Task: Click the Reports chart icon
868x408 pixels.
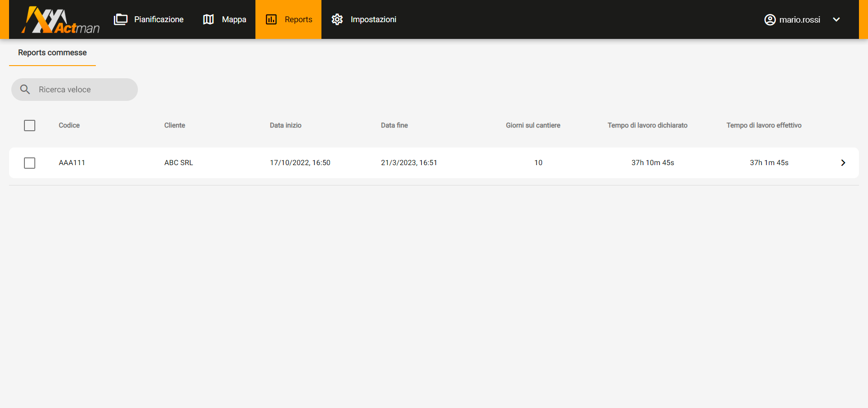Action: point(271,19)
